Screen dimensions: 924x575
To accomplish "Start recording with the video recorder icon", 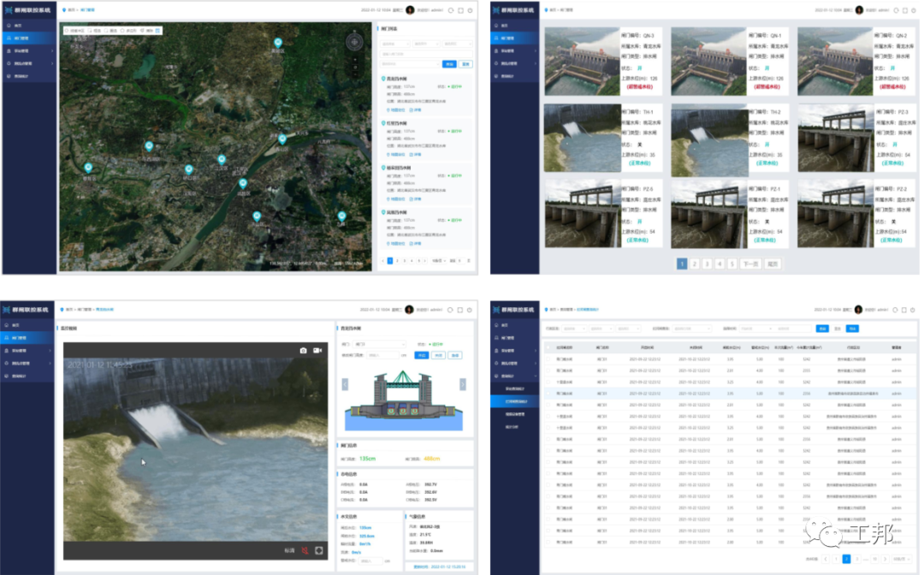I will [317, 351].
